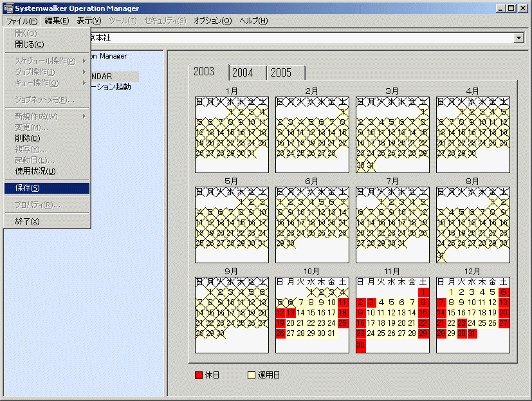This screenshot has height=401, width=532.
Task: Click August 31 in the calendar
Action: (441, 256)
